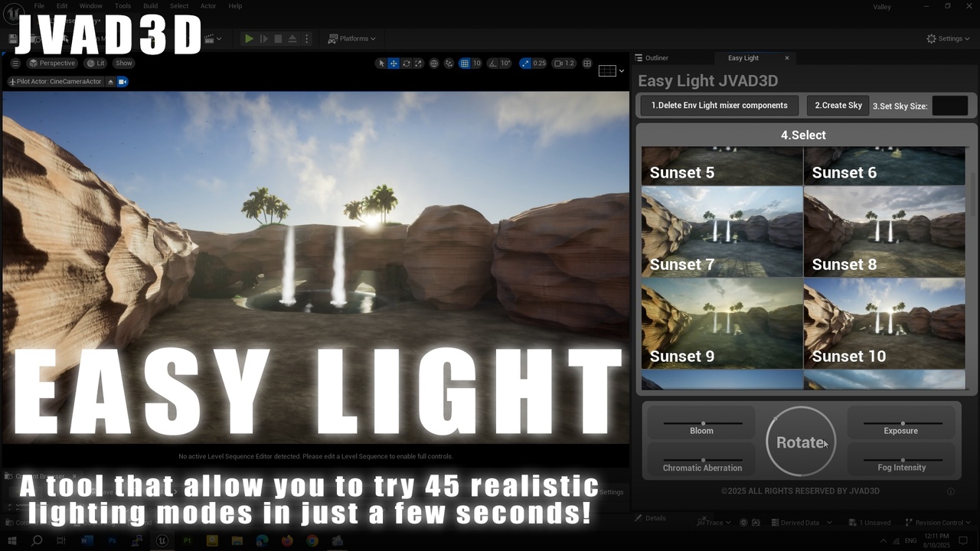Open the Trace dropdown in status bar
This screenshot has height=551, width=980.
pyautogui.click(x=714, y=523)
